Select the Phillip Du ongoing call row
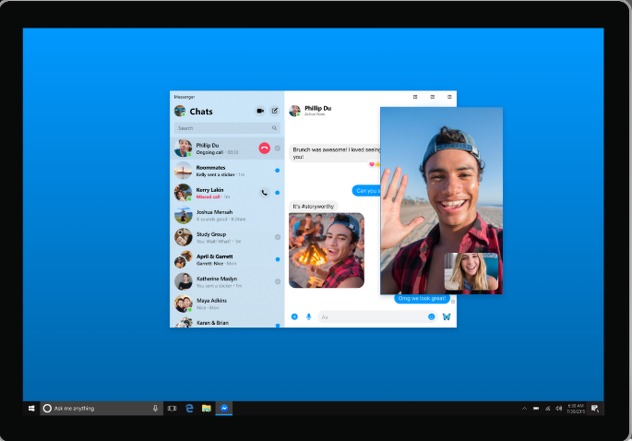The width and height of the screenshot is (632, 441). (x=227, y=148)
